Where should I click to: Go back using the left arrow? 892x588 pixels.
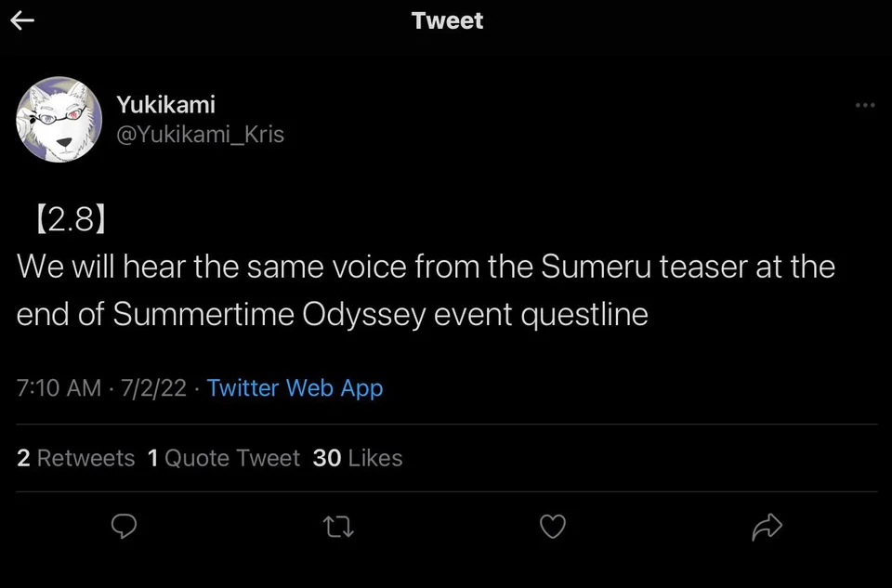(22, 20)
